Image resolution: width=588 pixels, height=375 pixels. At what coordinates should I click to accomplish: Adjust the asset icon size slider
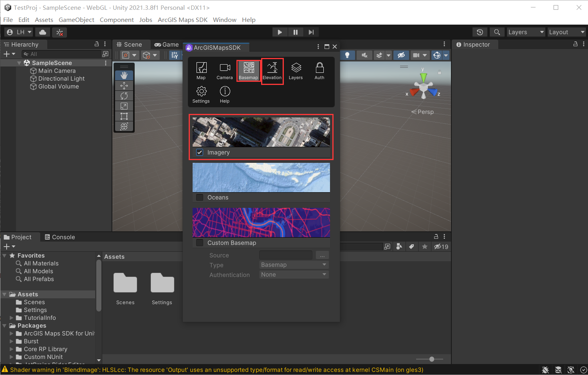point(430,359)
